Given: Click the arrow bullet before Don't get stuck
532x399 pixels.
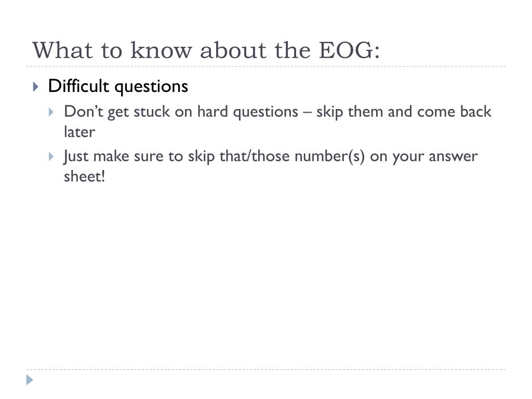Looking at the screenshot, I should [51, 112].
